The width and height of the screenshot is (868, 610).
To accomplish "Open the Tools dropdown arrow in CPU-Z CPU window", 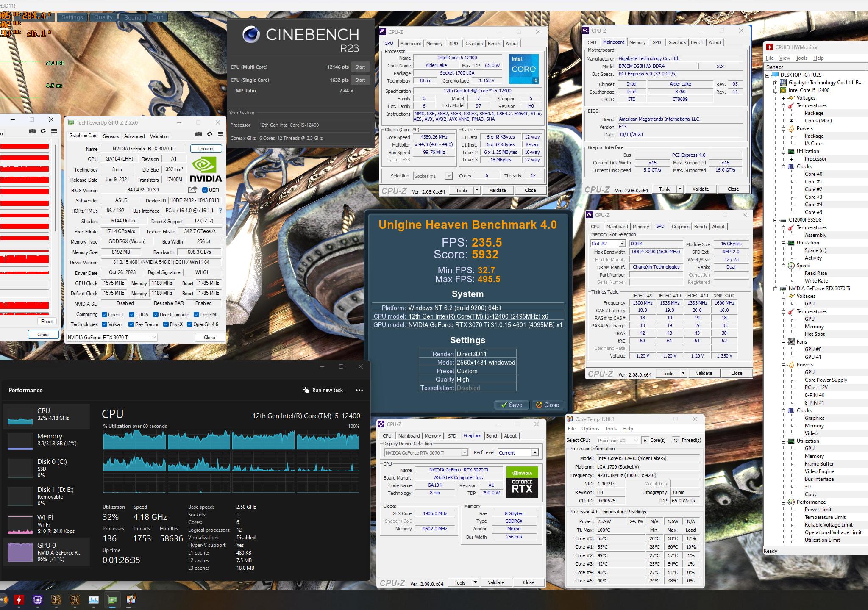I will tap(477, 190).
